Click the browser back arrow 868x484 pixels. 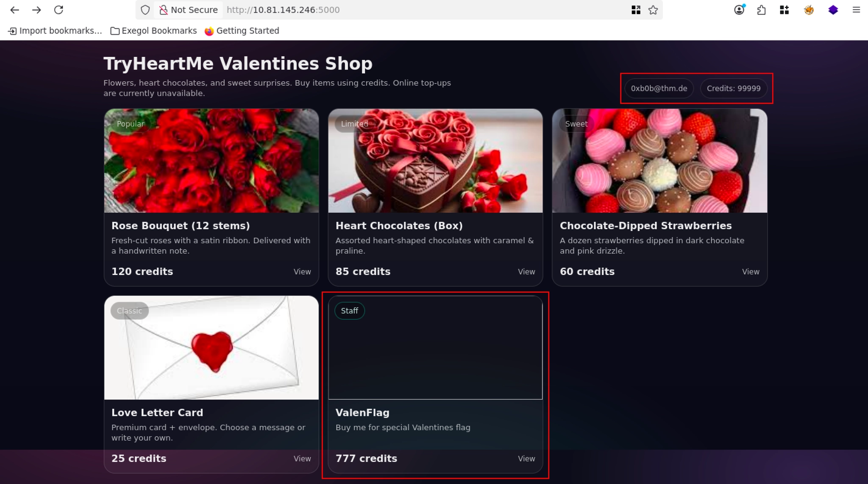[x=14, y=10]
